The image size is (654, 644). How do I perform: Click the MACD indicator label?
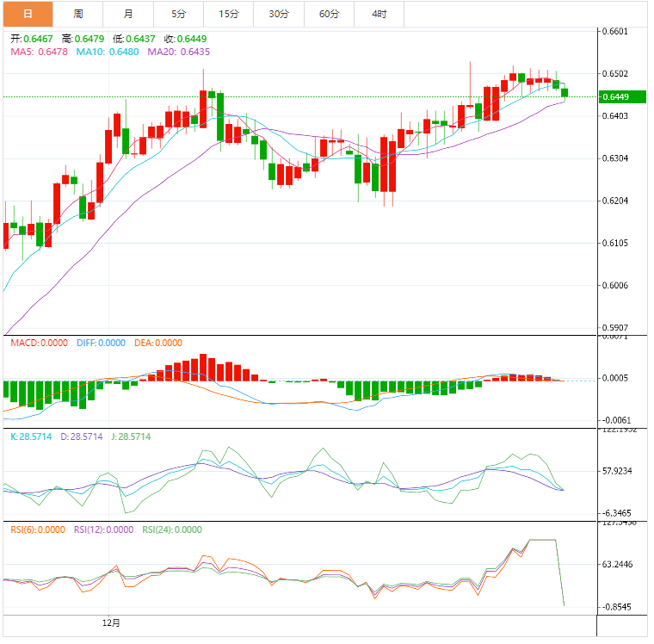pos(39,343)
